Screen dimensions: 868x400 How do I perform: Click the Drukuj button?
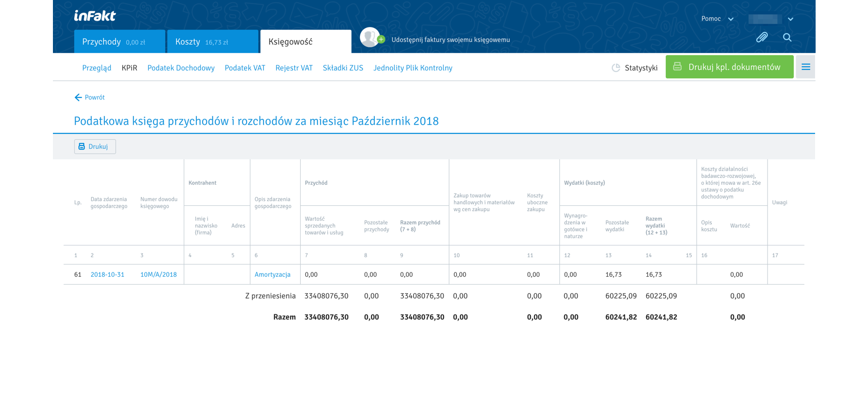pyautogui.click(x=95, y=147)
